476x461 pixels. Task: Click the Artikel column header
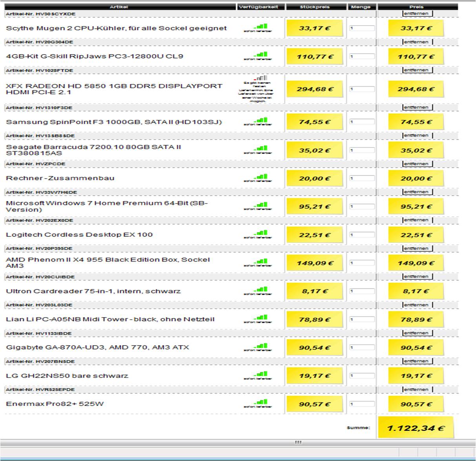(x=119, y=7)
